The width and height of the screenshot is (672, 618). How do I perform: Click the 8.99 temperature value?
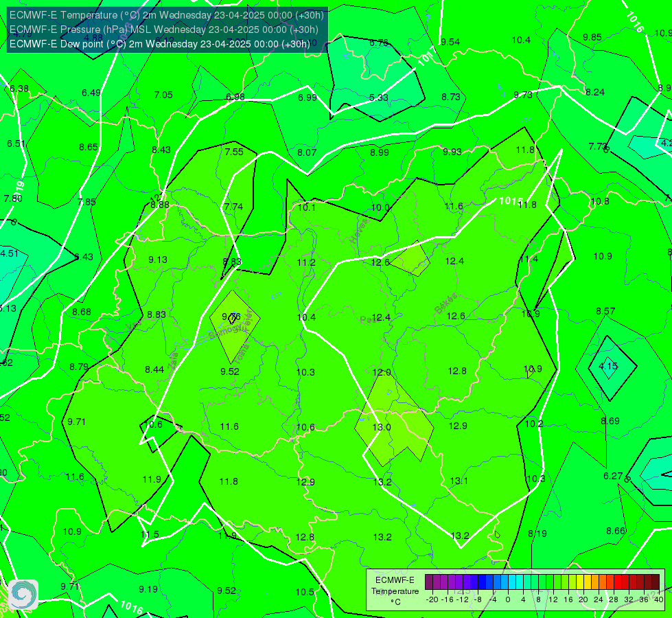[380, 152]
